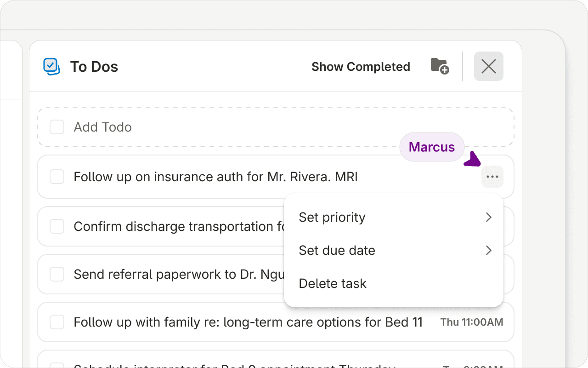This screenshot has width=588, height=368.
Task: Expand the Set priority submenu arrow
Action: (489, 217)
